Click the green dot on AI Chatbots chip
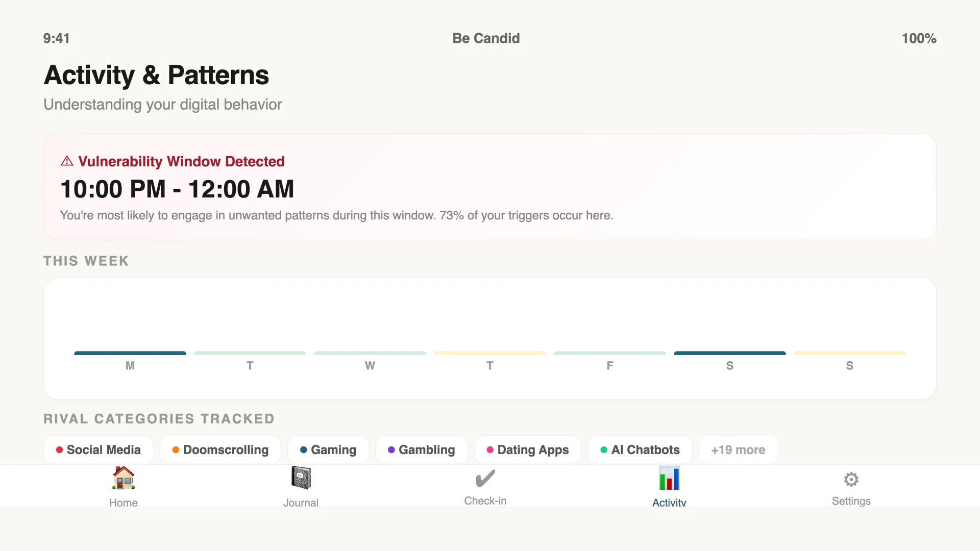 (x=604, y=450)
